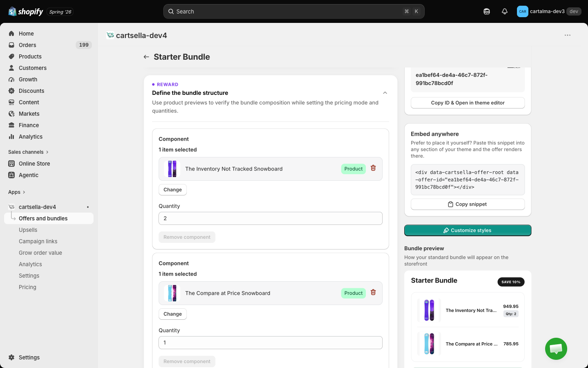Open the Upsells page
The height and width of the screenshot is (368, 588).
[x=28, y=230]
